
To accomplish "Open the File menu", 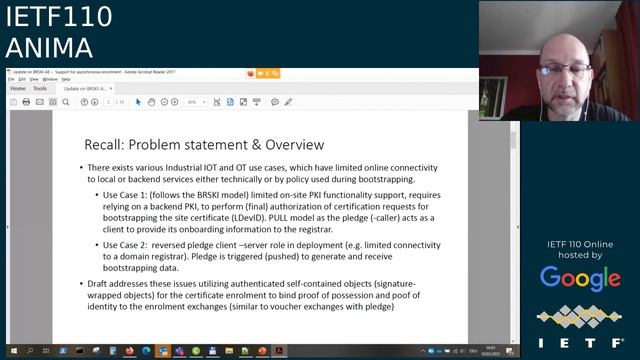I will (x=11, y=79).
